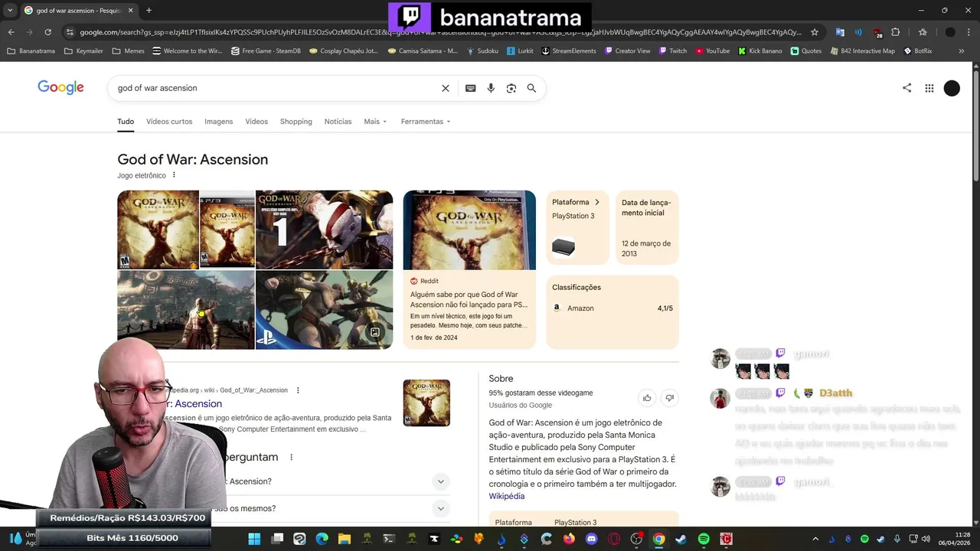This screenshot has width=980, height=551.
Task: Show hidden system tray icons
Action: point(815,539)
